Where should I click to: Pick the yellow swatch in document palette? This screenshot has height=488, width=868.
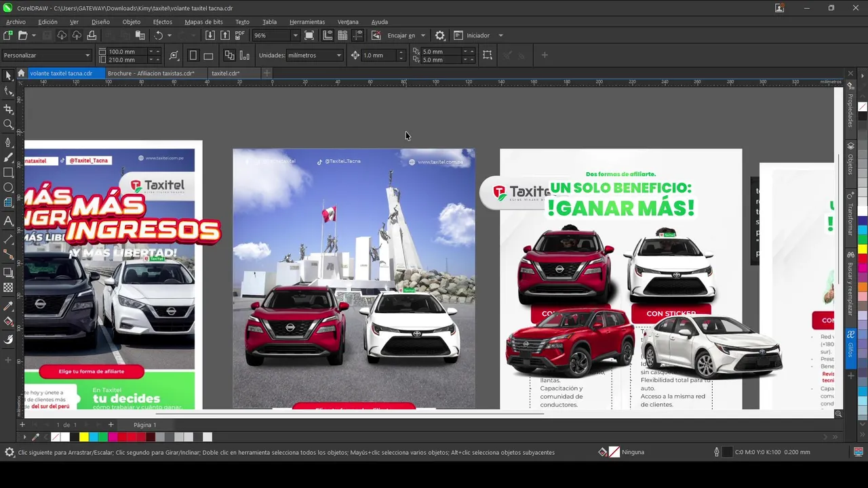(83, 437)
